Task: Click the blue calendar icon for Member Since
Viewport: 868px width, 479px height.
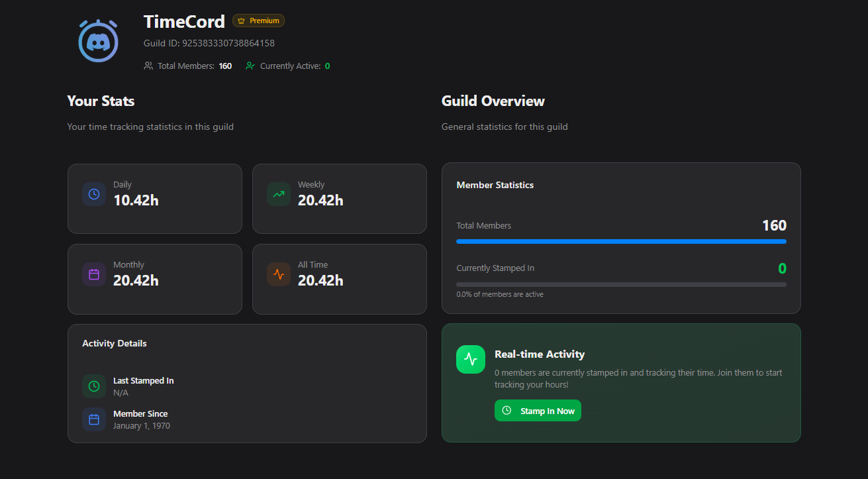Action: click(94, 419)
